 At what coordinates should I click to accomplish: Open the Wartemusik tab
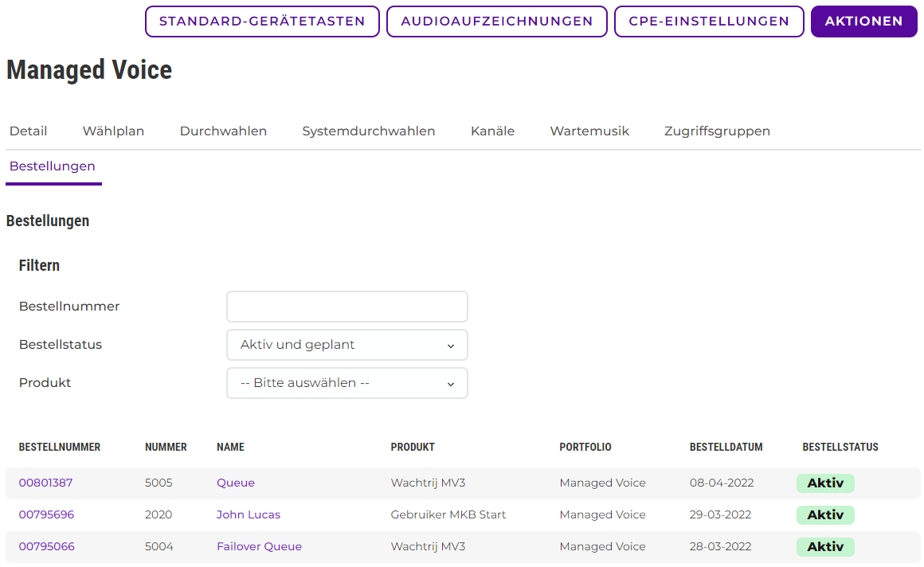click(589, 131)
